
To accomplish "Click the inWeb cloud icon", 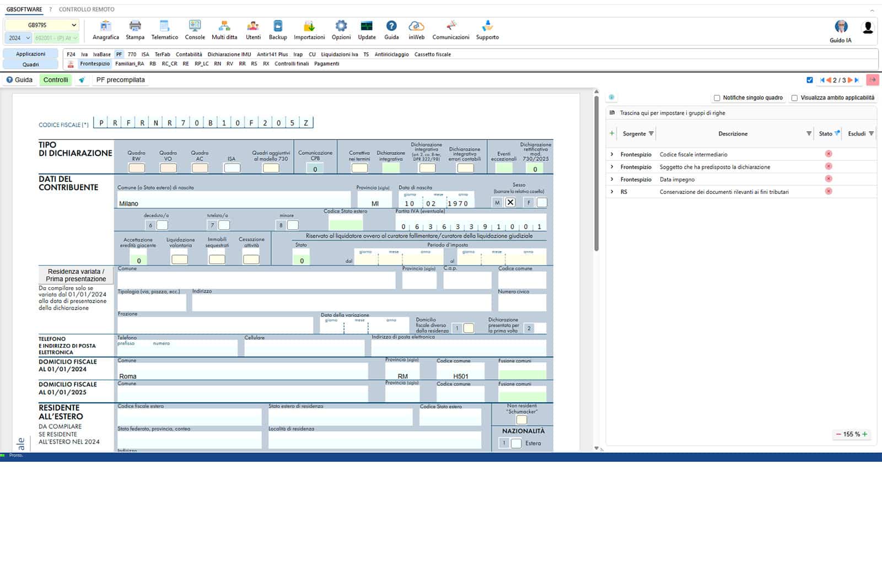I will tap(416, 30).
